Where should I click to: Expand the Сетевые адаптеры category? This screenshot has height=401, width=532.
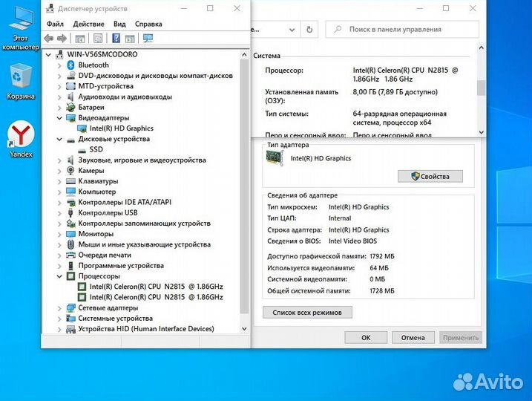(x=60, y=307)
